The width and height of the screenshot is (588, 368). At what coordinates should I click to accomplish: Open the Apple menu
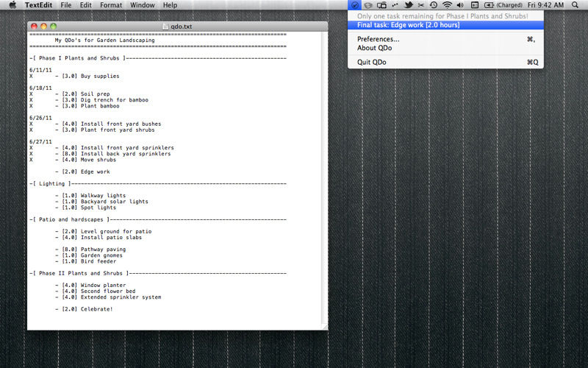(x=12, y=5)
